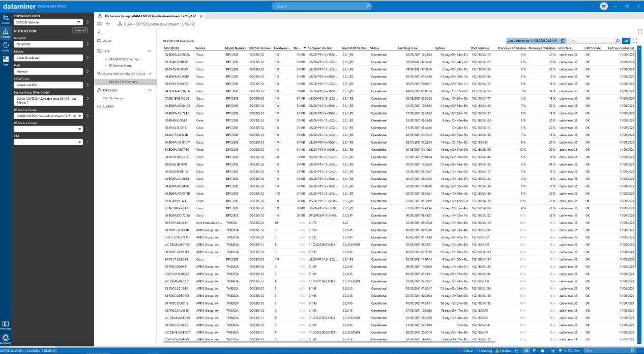Image resolution: width=644 pixels, height=354 pixels.
Task: Open CM QAM DS Channels page
Action: tap(124, 60)
